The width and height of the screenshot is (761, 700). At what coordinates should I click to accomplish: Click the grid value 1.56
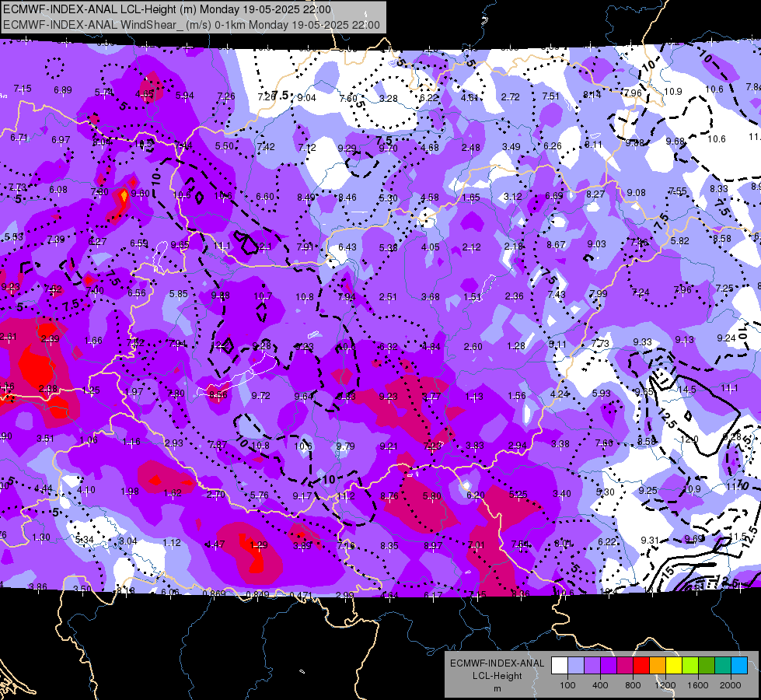(x=517, y=395)
